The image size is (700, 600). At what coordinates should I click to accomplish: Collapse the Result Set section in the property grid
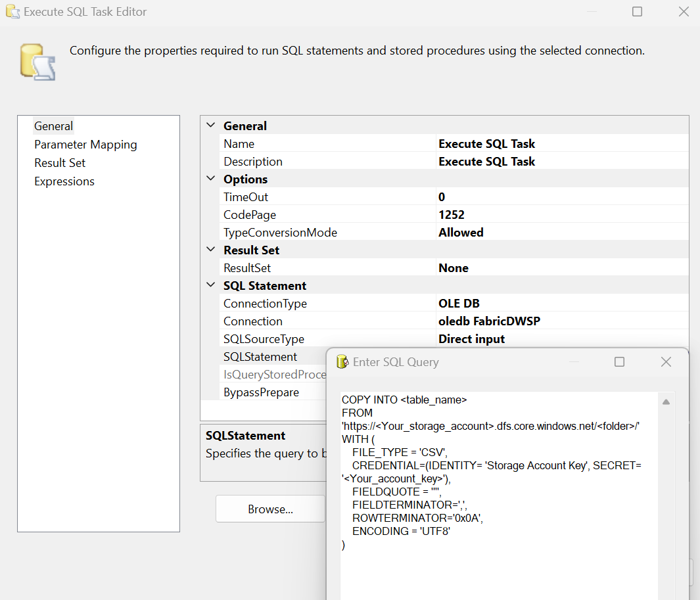point(210,250)
